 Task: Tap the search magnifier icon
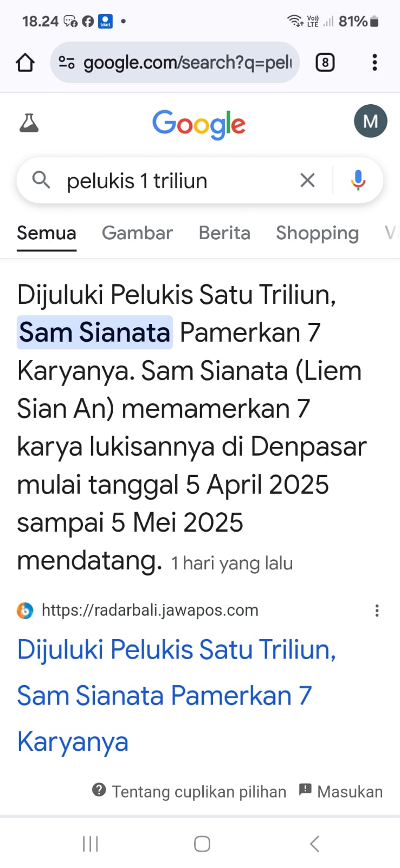[41, 180]
